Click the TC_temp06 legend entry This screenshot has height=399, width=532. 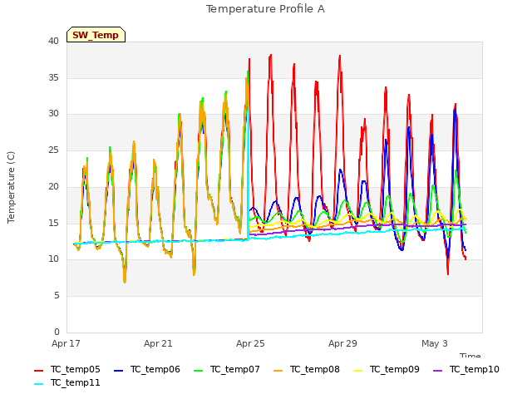(147, 369)
